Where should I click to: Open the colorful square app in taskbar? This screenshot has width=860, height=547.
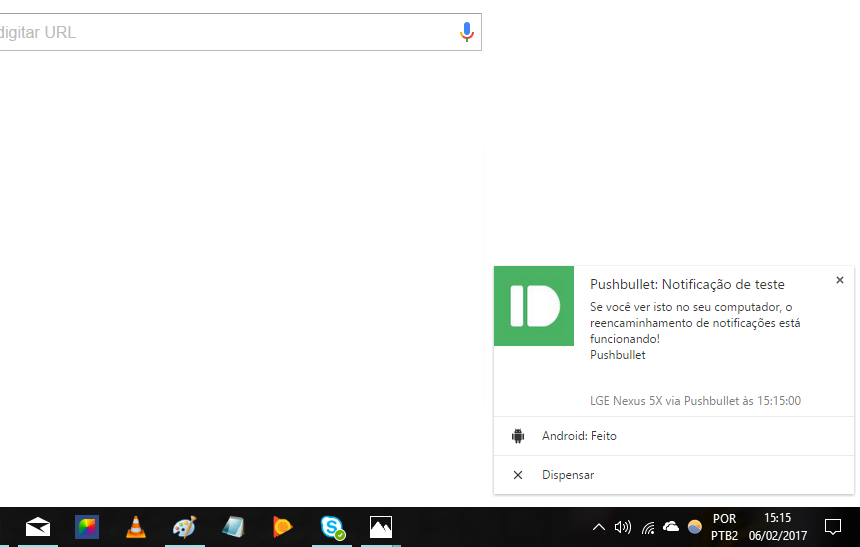click(x=87, y=527)
